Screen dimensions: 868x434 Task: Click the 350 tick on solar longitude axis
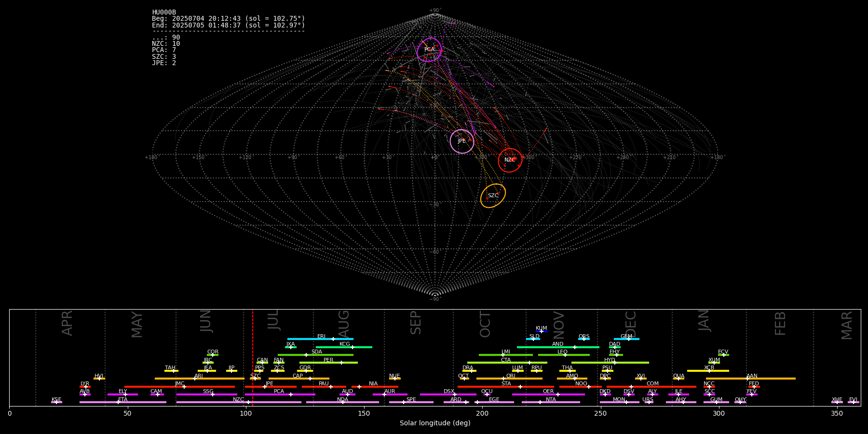pyautogui.click(x=837, y=413)
